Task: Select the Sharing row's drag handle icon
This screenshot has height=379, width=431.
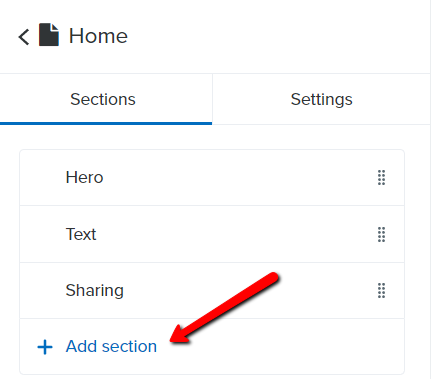Action: coord(381,290)
